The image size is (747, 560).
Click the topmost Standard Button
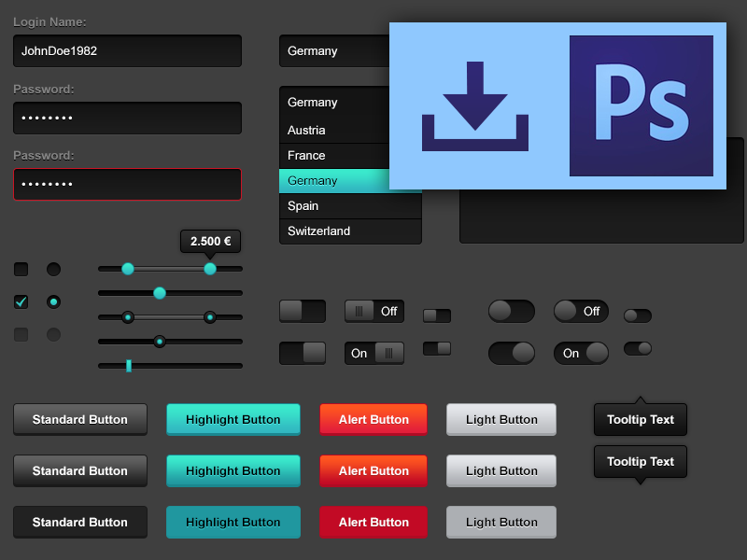point(80,419)
